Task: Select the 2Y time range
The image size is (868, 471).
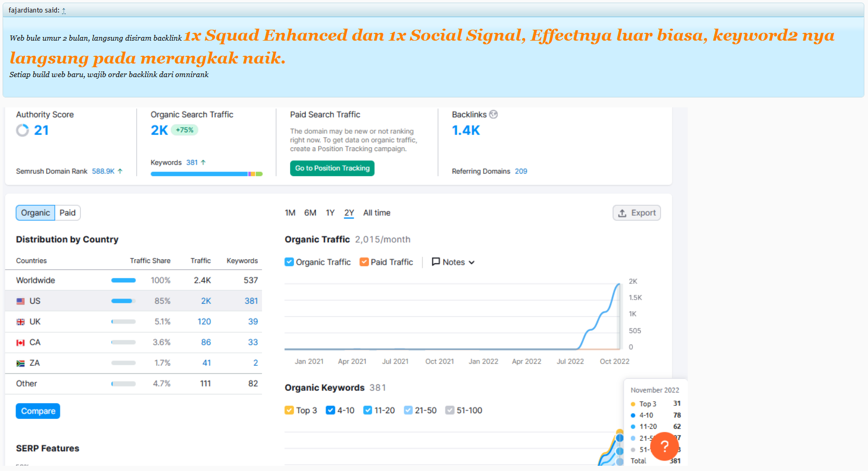Action: (x=349, y=213)
